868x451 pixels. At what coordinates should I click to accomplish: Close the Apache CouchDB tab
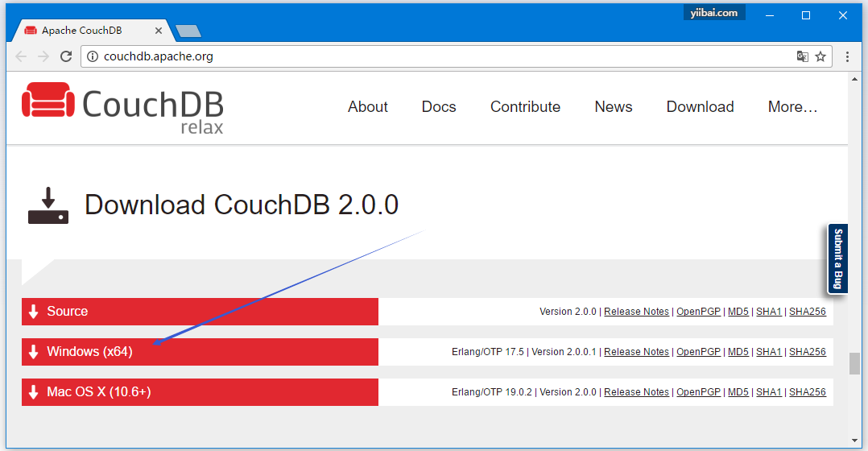(x=159, y=31)
